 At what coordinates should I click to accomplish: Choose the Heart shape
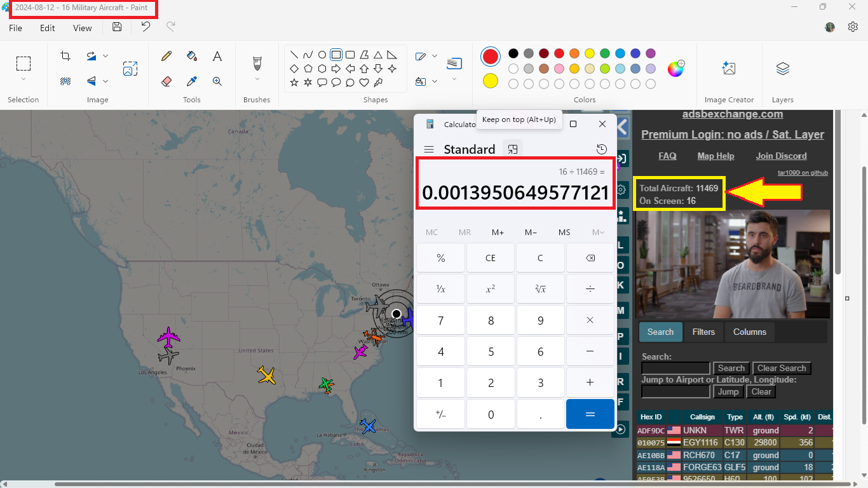point(364,83)
